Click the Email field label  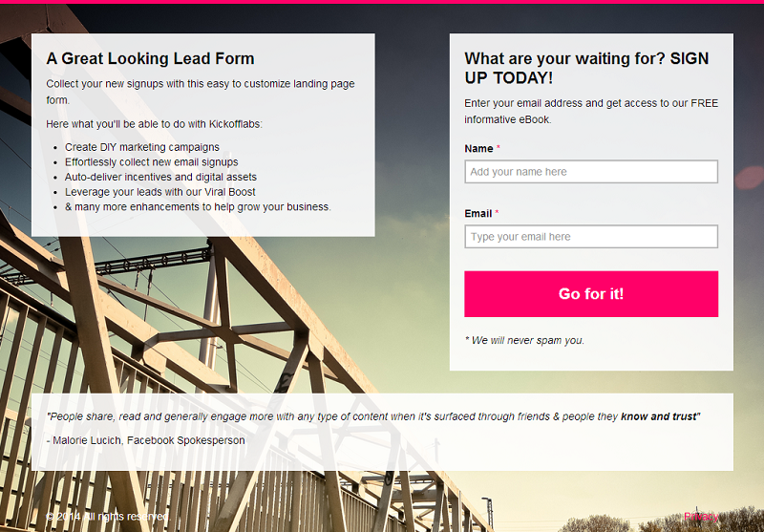pyautogui.click(x=477, y=214)
